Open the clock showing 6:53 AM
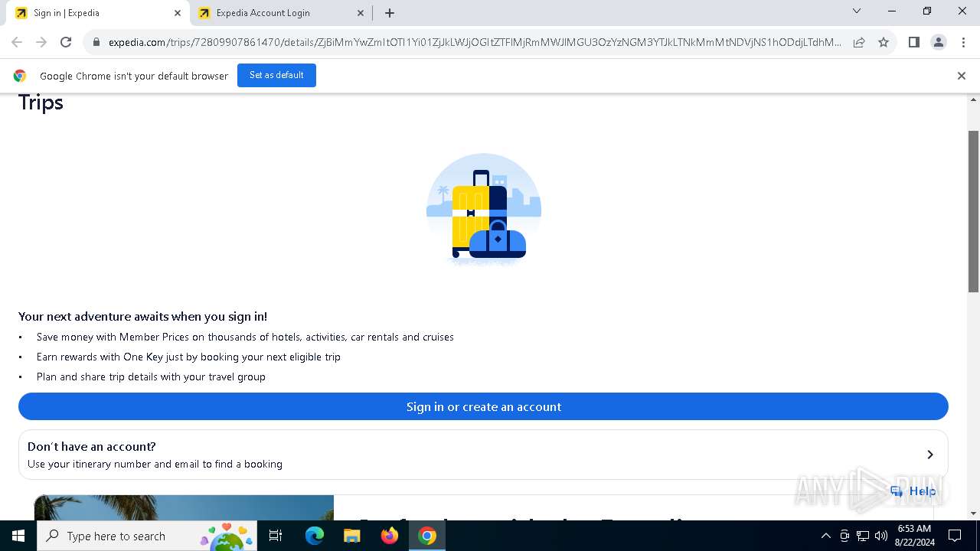 point(914,536)
